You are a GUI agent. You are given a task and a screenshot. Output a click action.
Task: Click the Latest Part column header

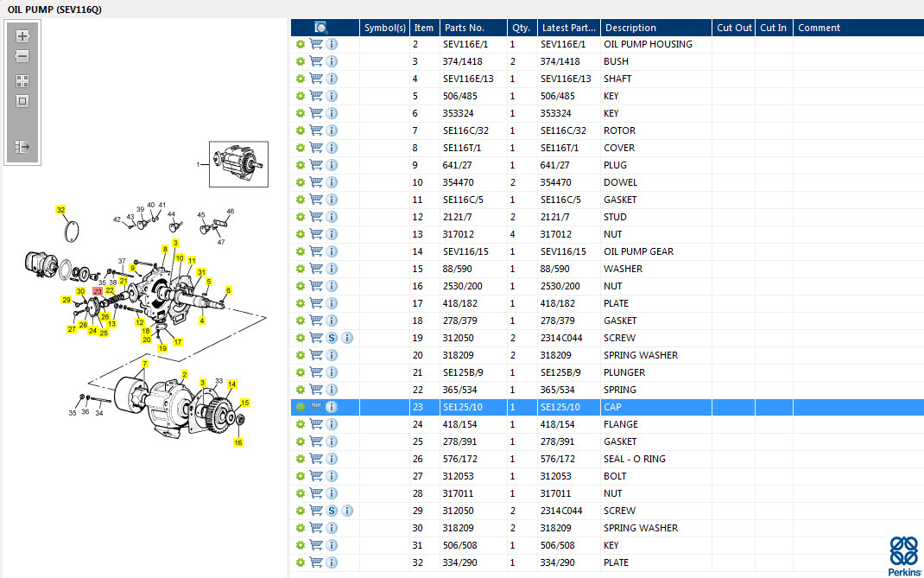click(569, 28)
